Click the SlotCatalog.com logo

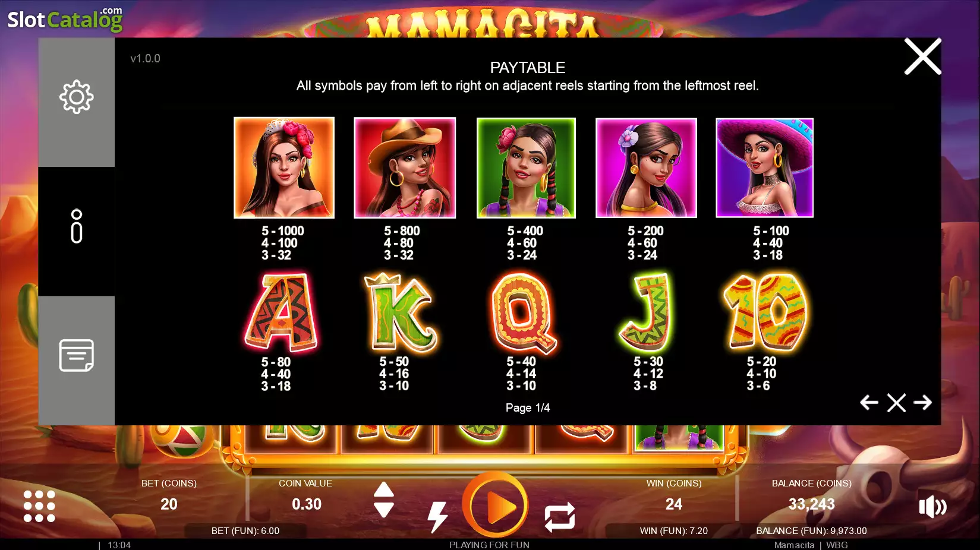tap(65, 19)
